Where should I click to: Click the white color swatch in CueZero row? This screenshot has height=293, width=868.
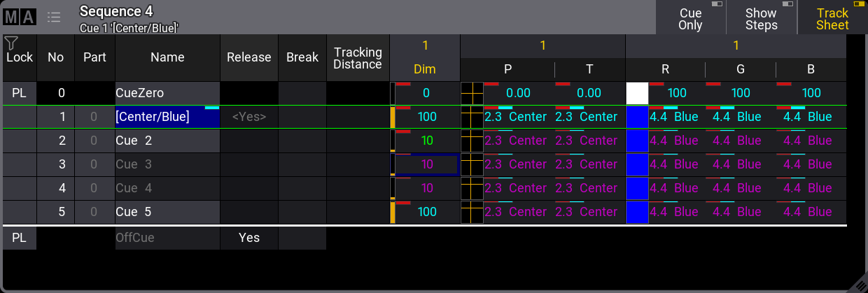tap(637, 93)
